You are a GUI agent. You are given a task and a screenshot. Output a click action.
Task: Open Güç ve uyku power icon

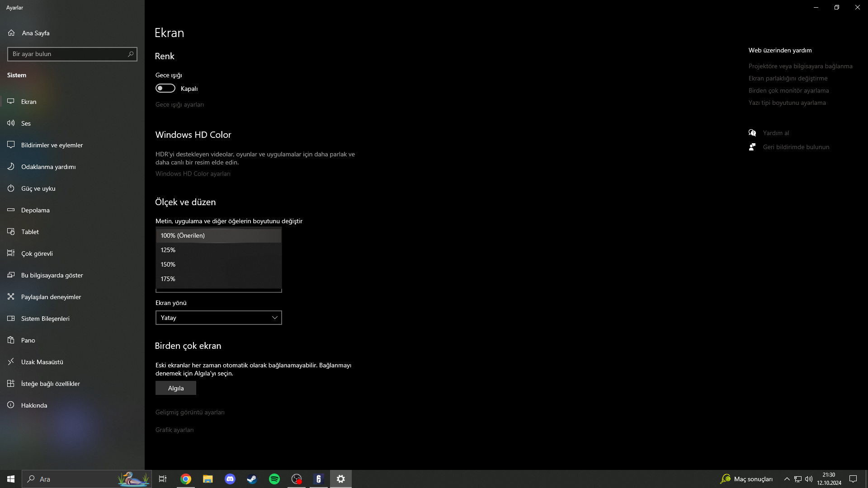[x=11, y=188]
